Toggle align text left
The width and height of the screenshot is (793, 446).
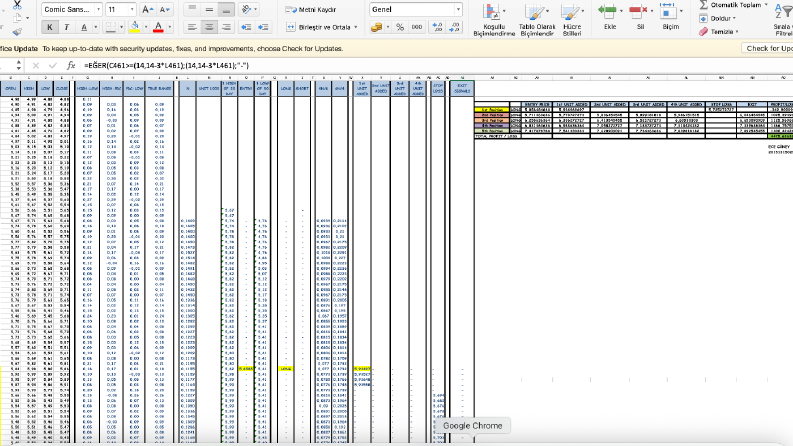pos(192,27)
